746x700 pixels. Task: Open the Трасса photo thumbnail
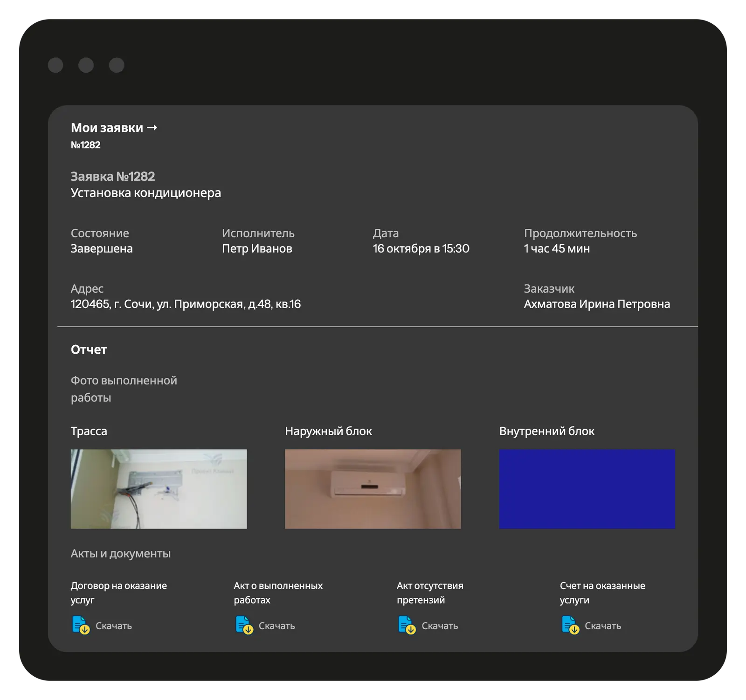(x=159, y=489)
